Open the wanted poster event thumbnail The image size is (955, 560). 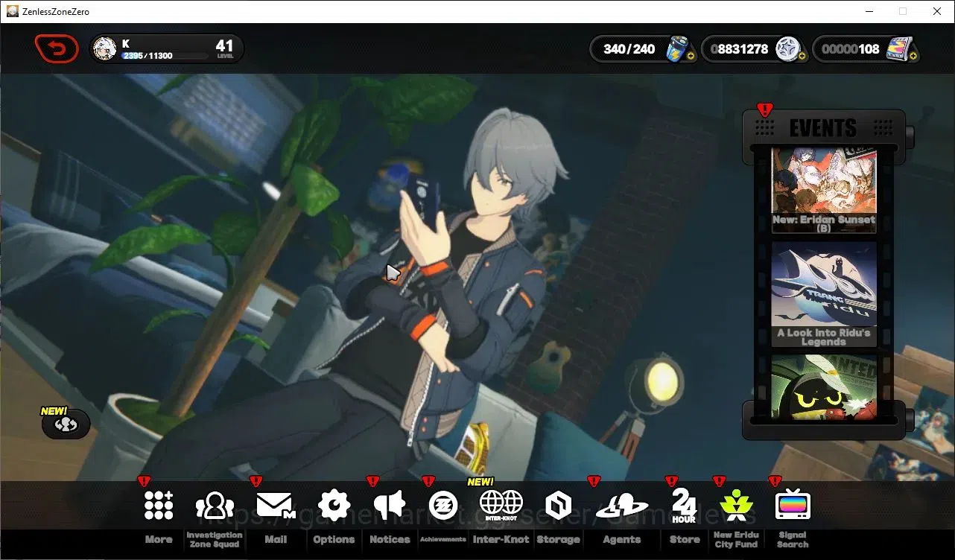[824, 386]
